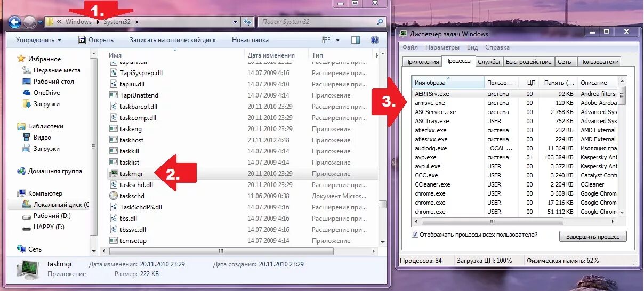
Task: Expand the arrow after Windows in path
Action: pyautogui.click(x=98, y=22)
